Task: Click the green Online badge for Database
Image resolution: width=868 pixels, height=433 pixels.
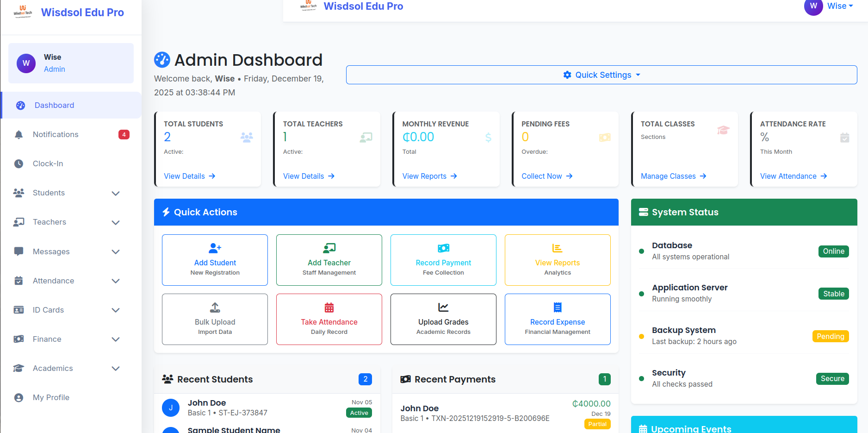Action: (833, 251)
